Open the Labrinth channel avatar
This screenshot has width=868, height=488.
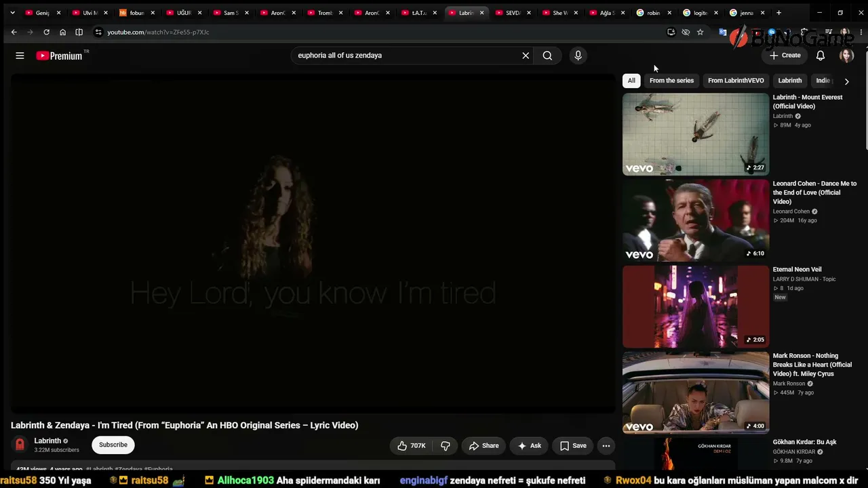(x=20, y=445)
